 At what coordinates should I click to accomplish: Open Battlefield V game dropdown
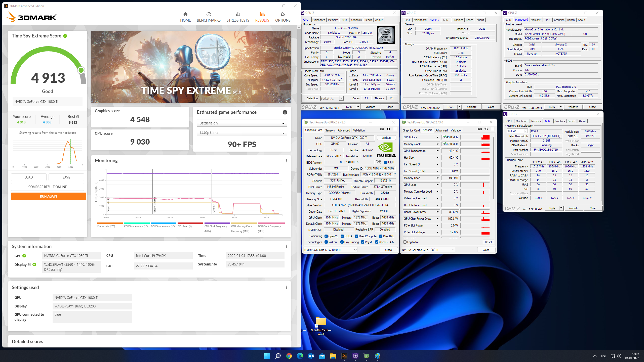(242, 123)
